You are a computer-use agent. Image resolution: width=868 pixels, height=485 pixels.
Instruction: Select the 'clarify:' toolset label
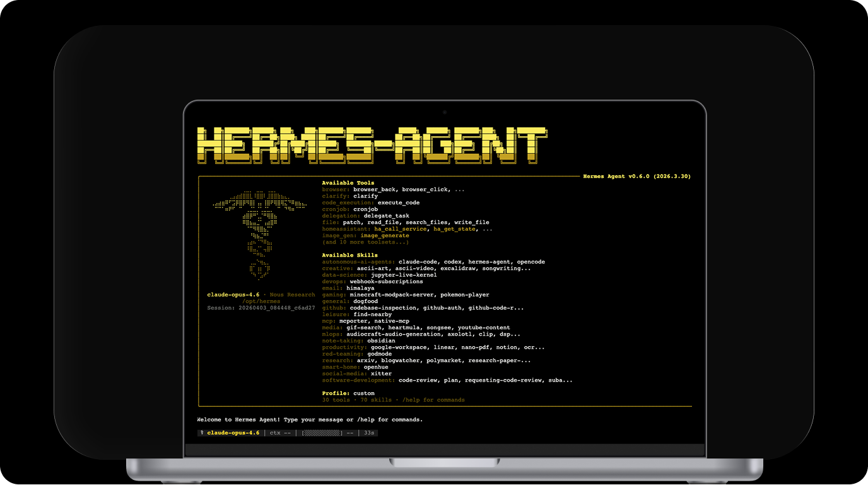pyautogui.click(x=336, y=196)
